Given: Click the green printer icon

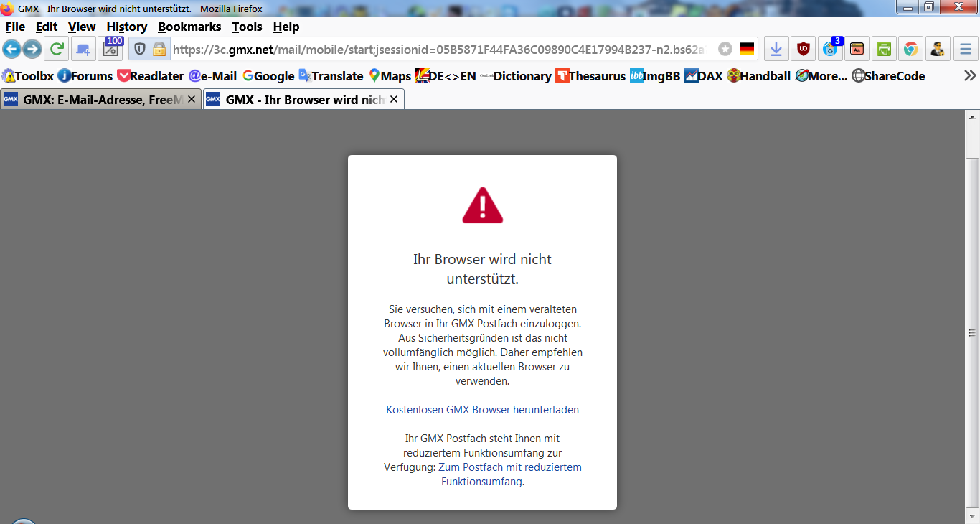Looking at the screenshot, I should pos(884,49).
